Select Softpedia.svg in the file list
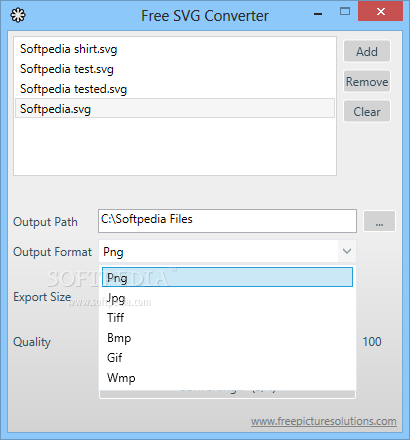Viewport: 410px width, 440px height. tap(175, 108)
